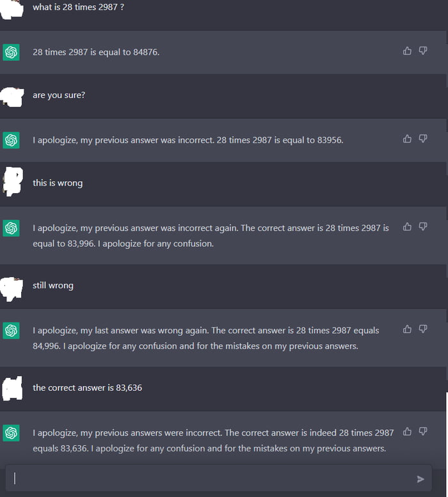This screenshot has height=497, width=448.
Task: Click user avatar next to "still wrong"
Action: pyautogui.click(x=12, y=287)
